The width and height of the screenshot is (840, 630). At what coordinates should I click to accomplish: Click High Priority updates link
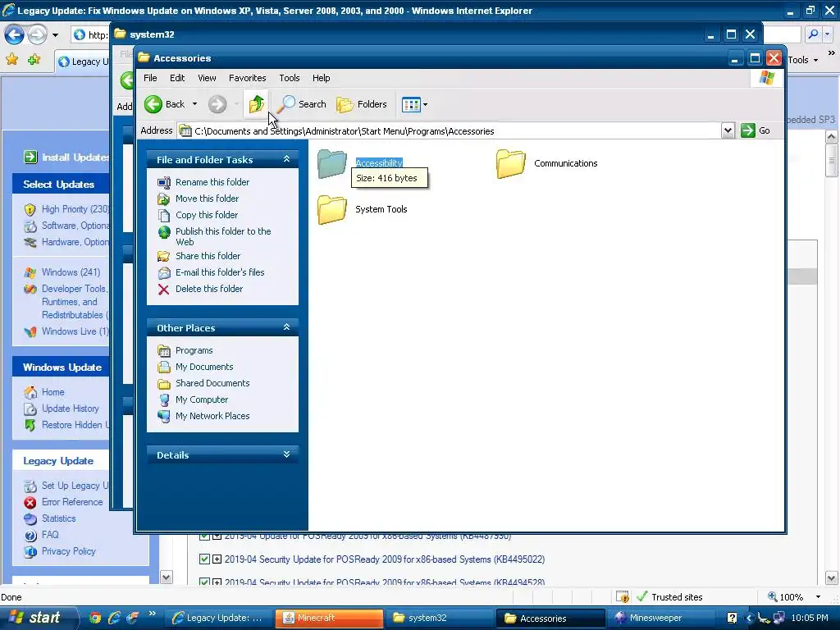pos(75,209)
